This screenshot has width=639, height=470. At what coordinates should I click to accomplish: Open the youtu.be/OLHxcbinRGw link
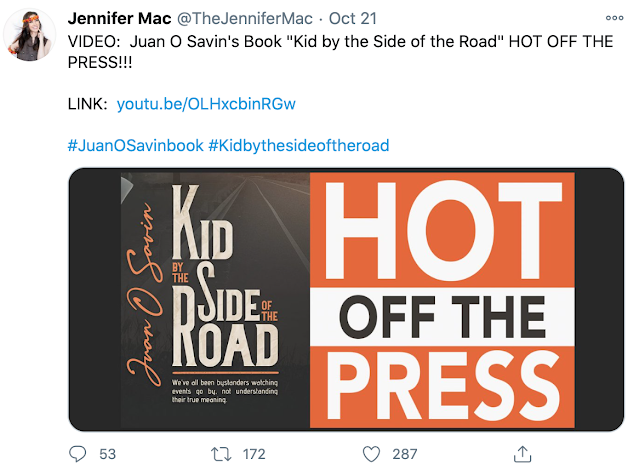pyautogui.click(x=206, y=104)
